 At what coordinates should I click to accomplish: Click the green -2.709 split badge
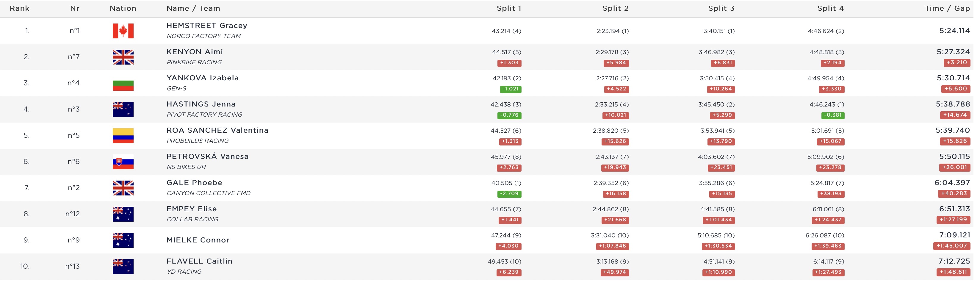point(509,194)
